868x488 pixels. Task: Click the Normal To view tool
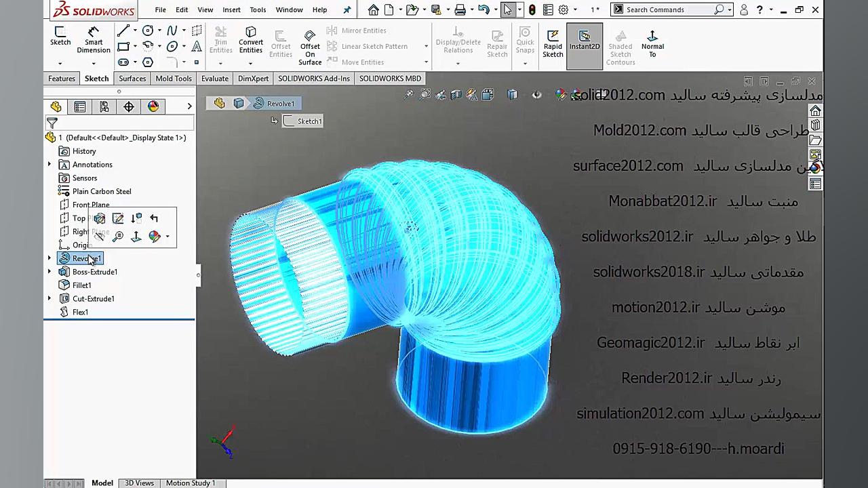652,44
